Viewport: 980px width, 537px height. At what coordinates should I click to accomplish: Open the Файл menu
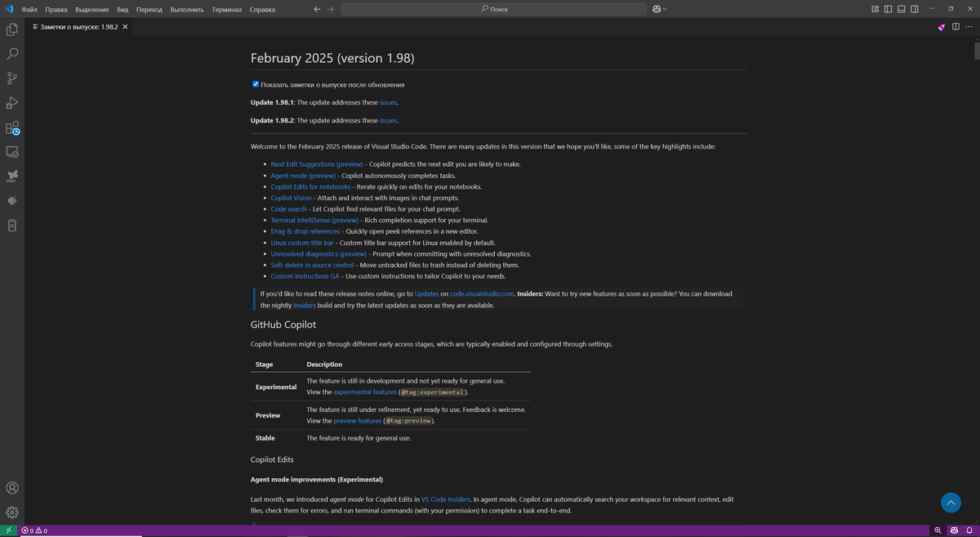[x=29, y=9]
